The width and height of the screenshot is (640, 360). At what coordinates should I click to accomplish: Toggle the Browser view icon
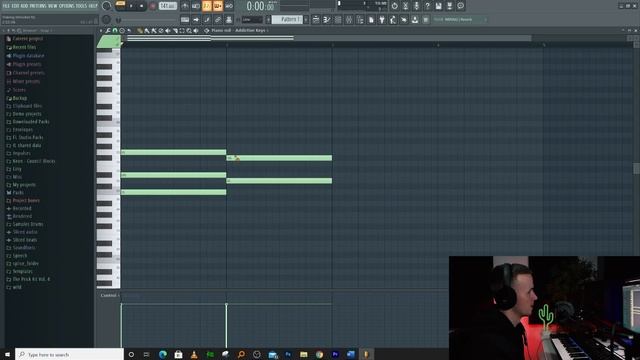point(360,20)
